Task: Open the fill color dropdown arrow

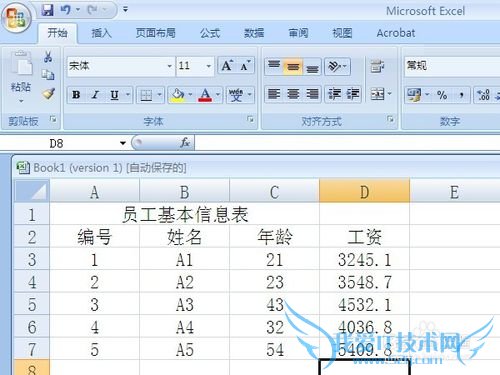Action: tap(190, 95)
